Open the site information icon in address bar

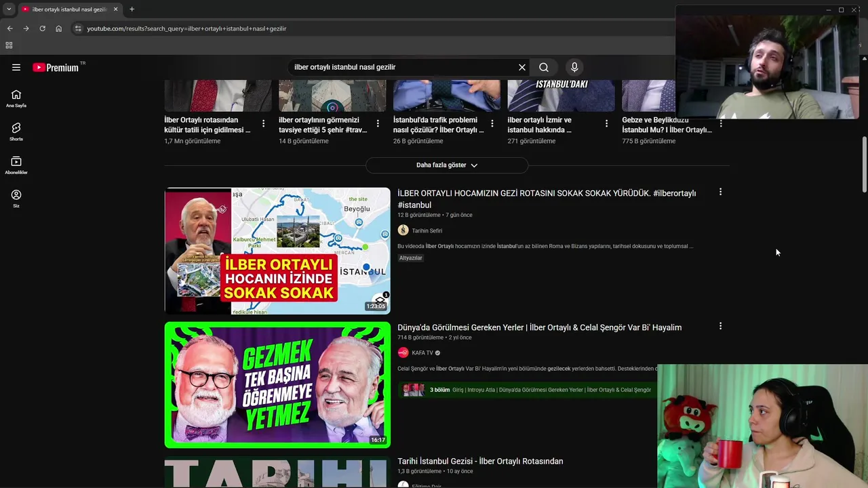pyautogui.click(x=78, y=28)
